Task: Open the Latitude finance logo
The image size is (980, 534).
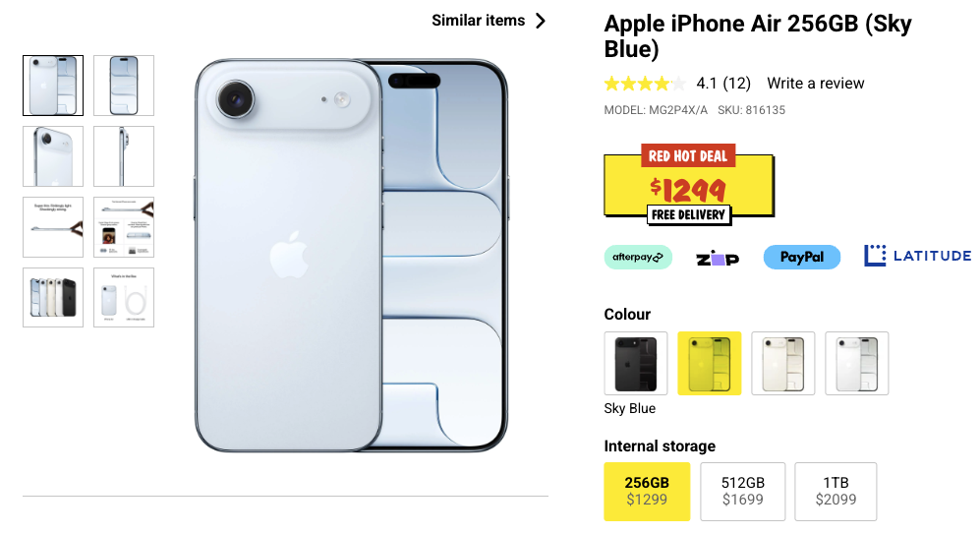Action: 917,256
